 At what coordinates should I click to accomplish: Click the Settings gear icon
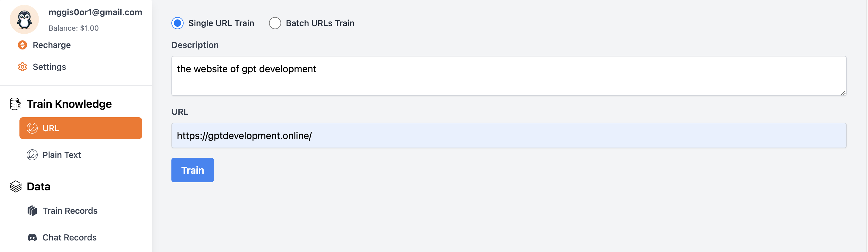pyautogui.click(x=22, y=66)
